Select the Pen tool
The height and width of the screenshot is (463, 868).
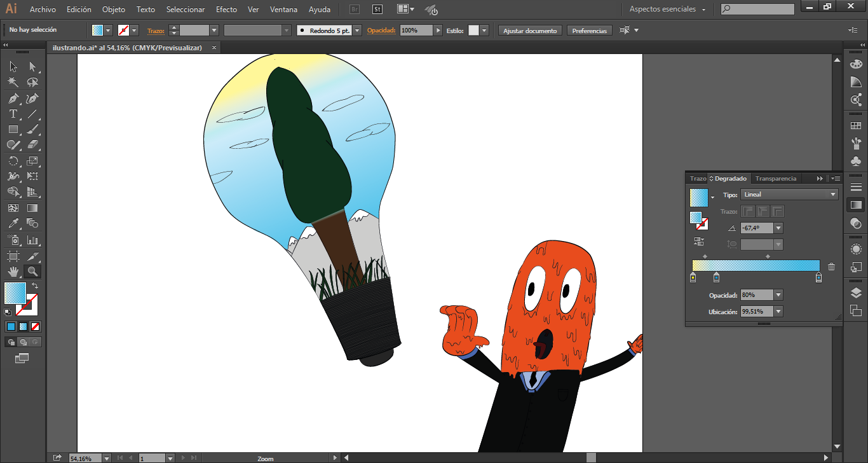13,99
